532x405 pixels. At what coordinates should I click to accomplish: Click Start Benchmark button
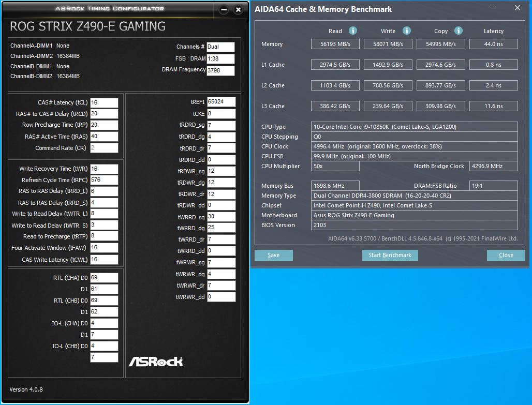pos(390,255)
